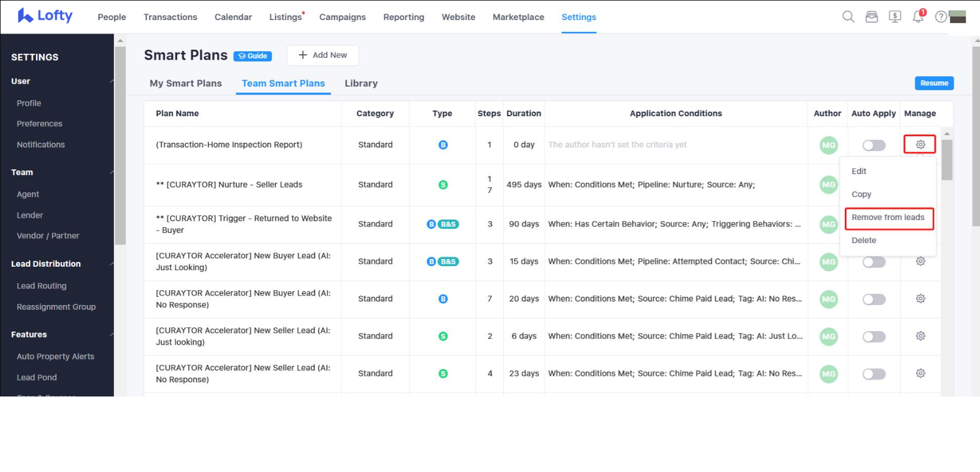The image size is (980, 472).
Task: Open gear menu for New Buyer Lead Just Looking
Action: tap(920, 261)
